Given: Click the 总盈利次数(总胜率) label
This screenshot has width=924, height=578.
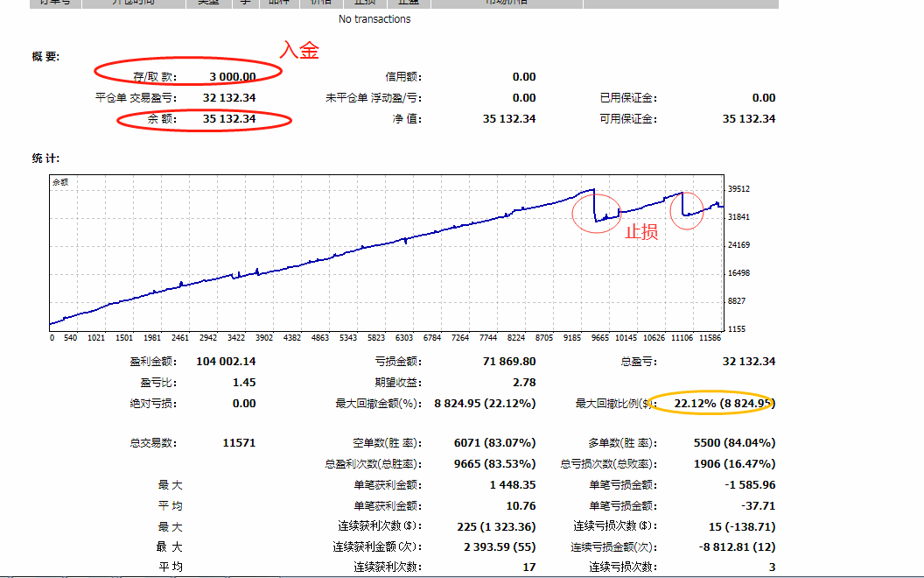Looking at the screenshot, I should click(373, 464).
